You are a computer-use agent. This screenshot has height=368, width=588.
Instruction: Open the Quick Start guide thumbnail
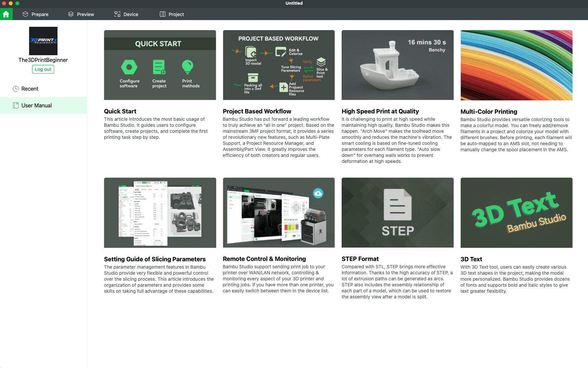click(160, 65)
